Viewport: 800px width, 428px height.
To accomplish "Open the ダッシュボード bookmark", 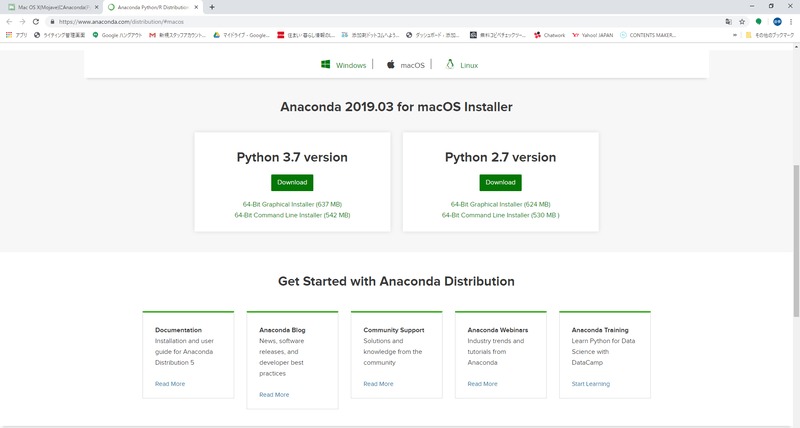I will [433, 35].
